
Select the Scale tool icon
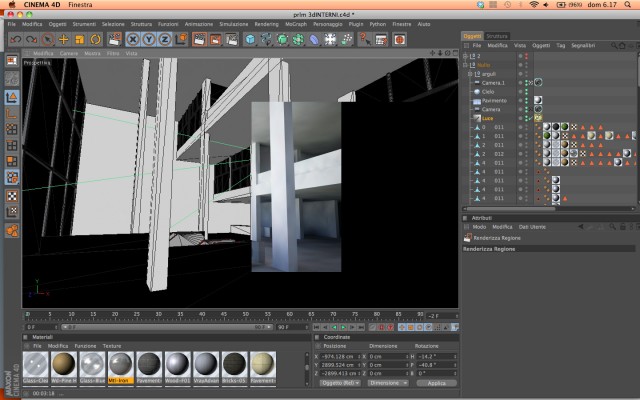tap(80, 40)
